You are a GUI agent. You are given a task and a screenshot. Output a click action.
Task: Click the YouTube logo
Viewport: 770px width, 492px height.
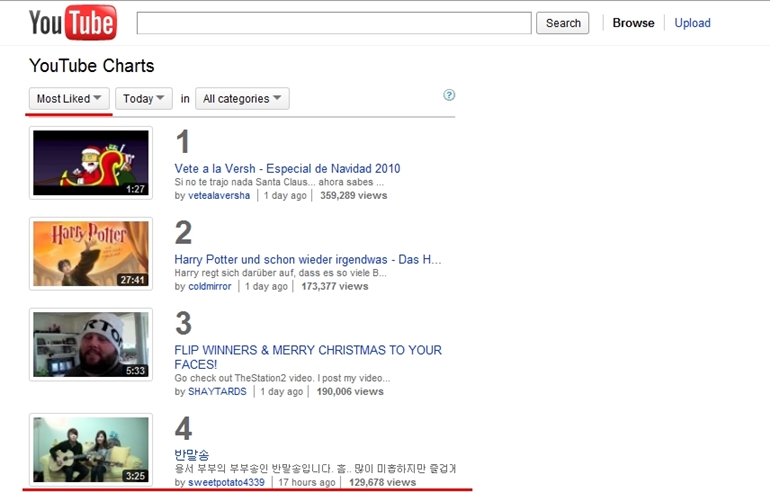click(x=73, y=23)
